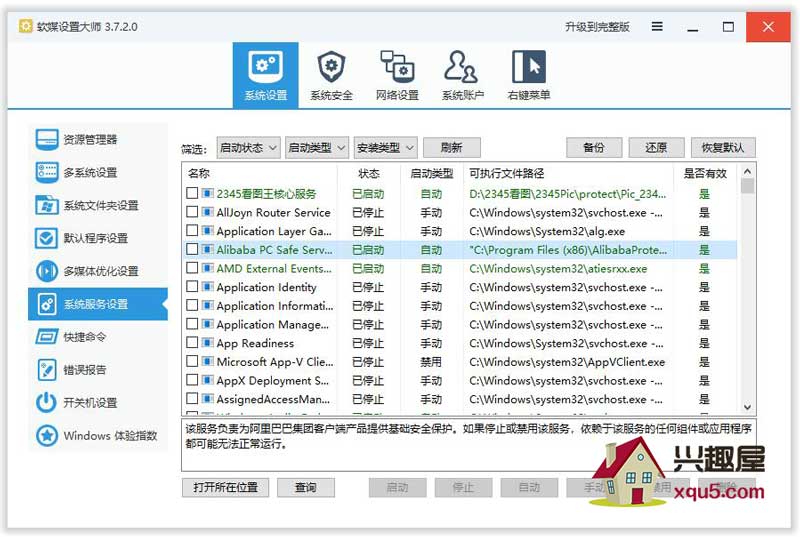The height and width of the screenshot is (537, 800).
Task: Open the 系统账户 users icon
Action: pos(462,66)
